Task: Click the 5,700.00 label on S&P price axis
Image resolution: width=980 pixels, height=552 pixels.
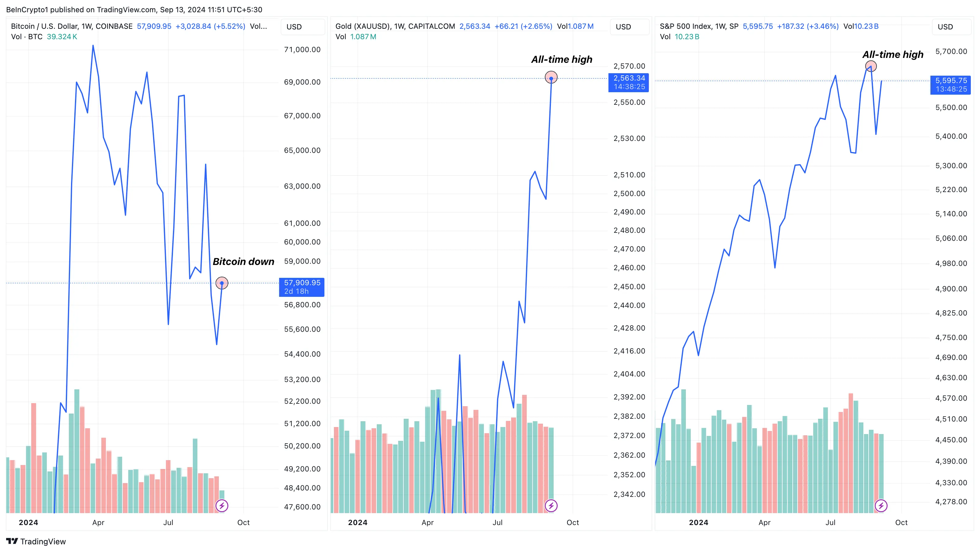Action: (951, 51)
